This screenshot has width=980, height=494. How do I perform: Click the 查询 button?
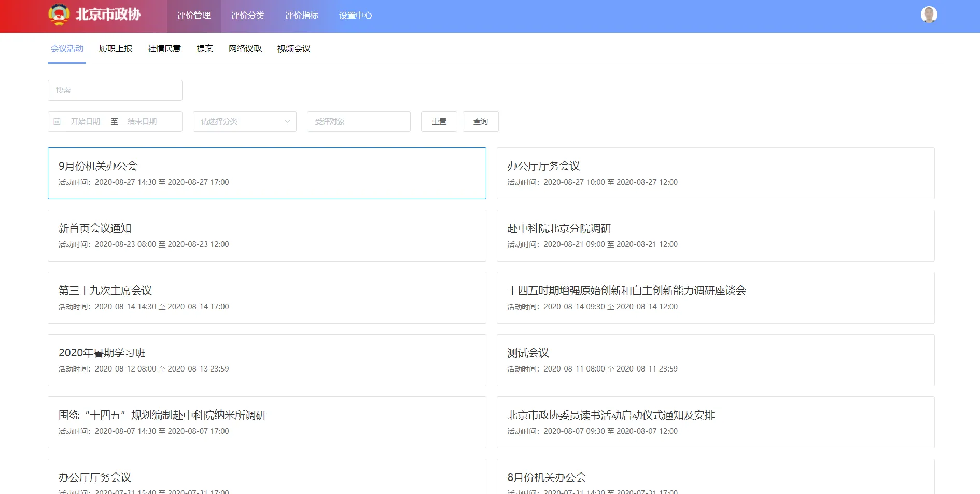481,121
